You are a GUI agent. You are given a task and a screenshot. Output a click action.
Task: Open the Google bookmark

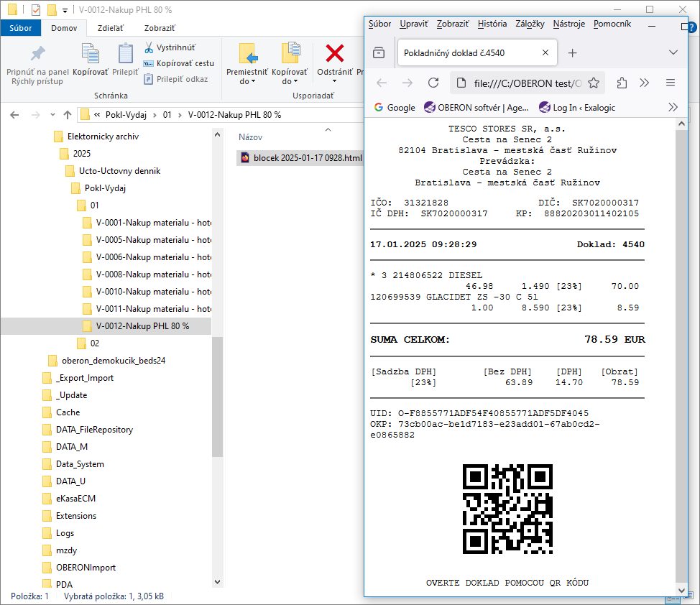tap(395, 108)
